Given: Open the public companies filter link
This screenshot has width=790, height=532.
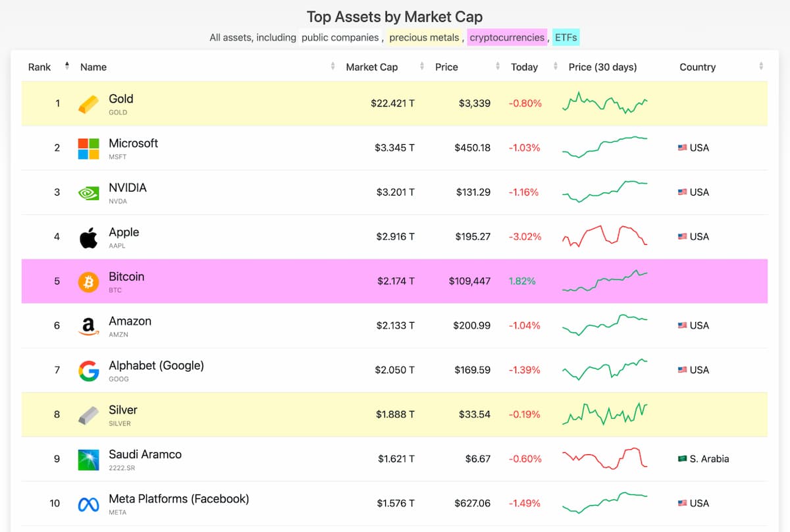Looking at the screenshot, I should point(340,38).
